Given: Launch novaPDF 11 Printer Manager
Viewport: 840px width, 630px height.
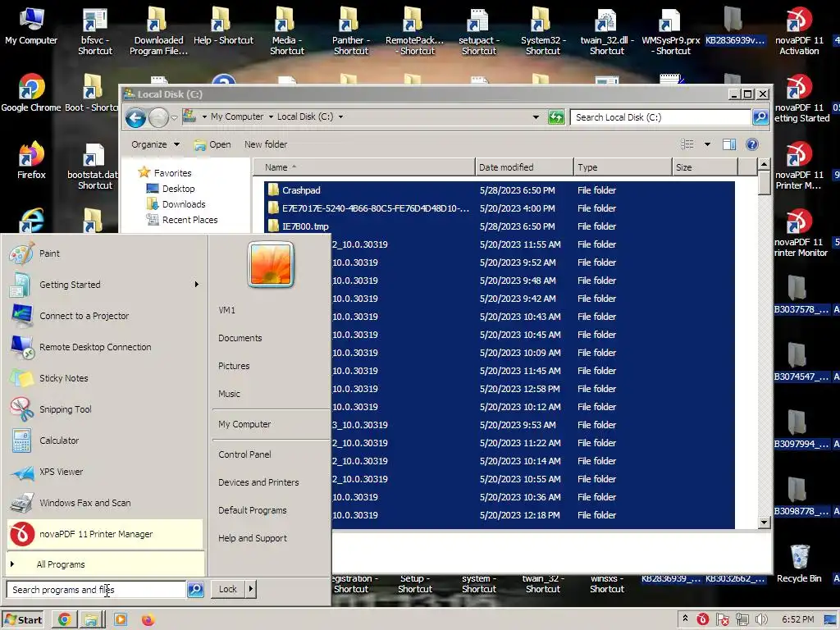Looking at the screenshot, I should (x=106, y=534).
